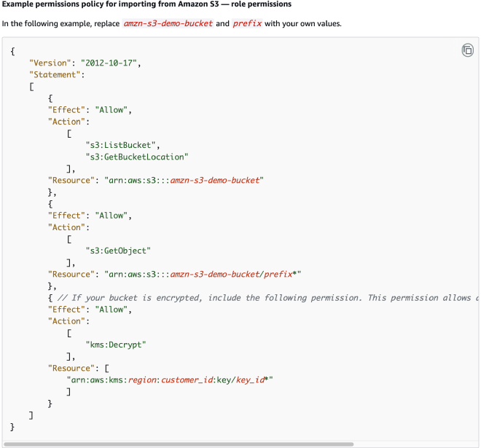Click the "Resource" key above the KMS ARN
481x448 pixels.
72,368
